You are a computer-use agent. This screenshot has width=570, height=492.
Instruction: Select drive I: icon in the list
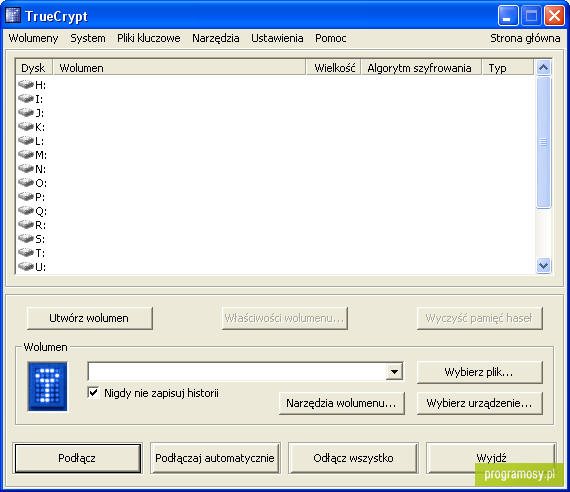[26, 99]
